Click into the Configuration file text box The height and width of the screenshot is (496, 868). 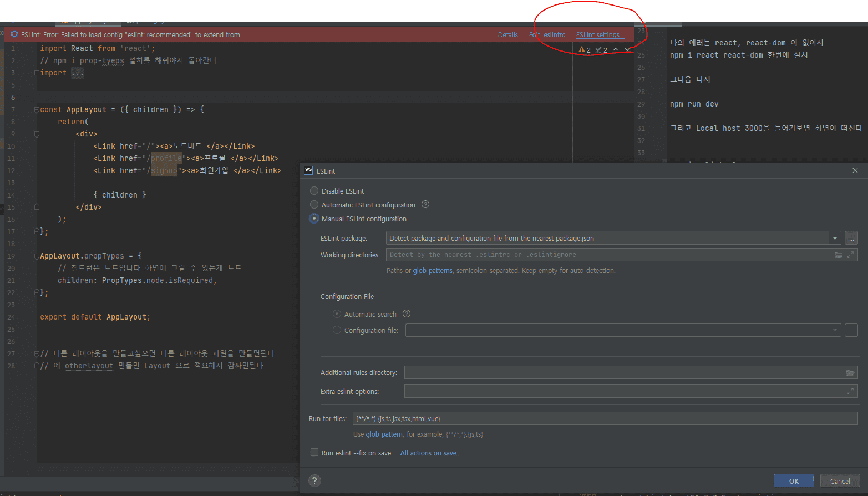point(617,330)
